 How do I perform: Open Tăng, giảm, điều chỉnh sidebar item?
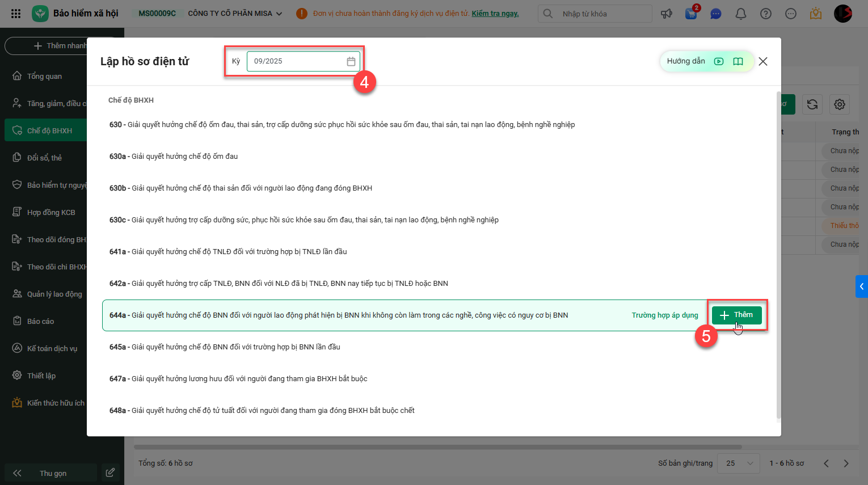pyautogui.click(x=45, y=103)
